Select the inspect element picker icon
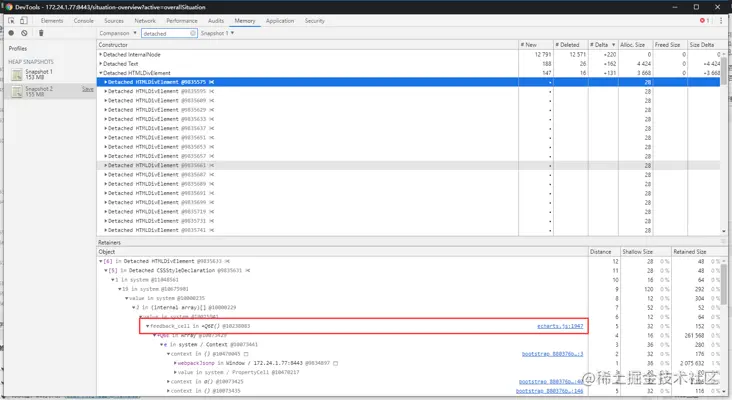The width and height of the screenshot is (732, 400). pos(11,21)
